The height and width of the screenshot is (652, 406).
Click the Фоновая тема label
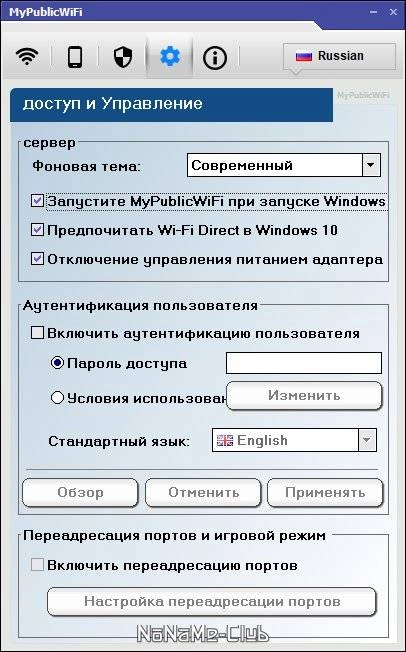[x=87, y=166]
